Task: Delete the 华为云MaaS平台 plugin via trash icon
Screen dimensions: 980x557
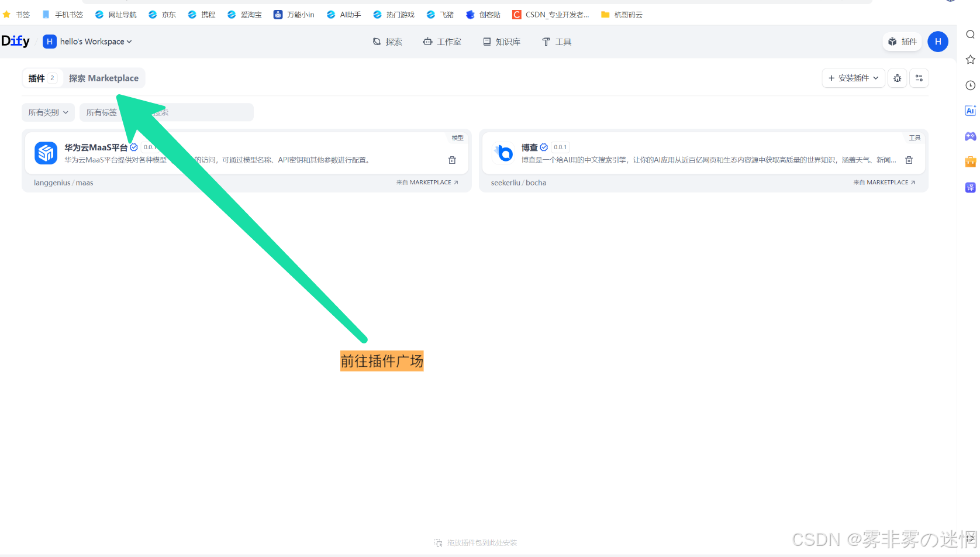Action: (452, 160)
